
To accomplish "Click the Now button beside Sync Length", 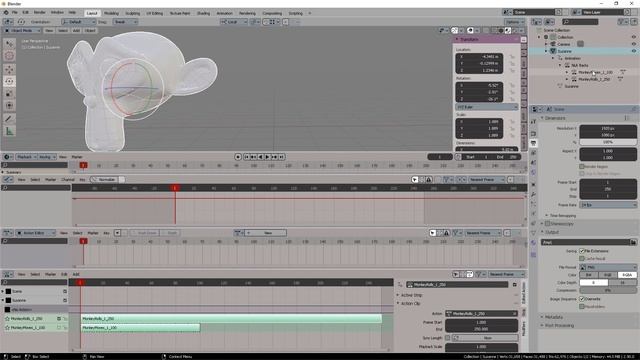I will pyautogui.click(x=487, y=338).
